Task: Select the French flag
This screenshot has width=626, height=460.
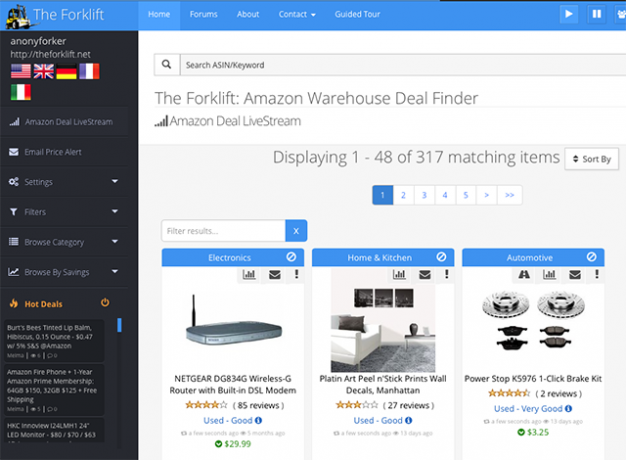Action: point(89,71)
